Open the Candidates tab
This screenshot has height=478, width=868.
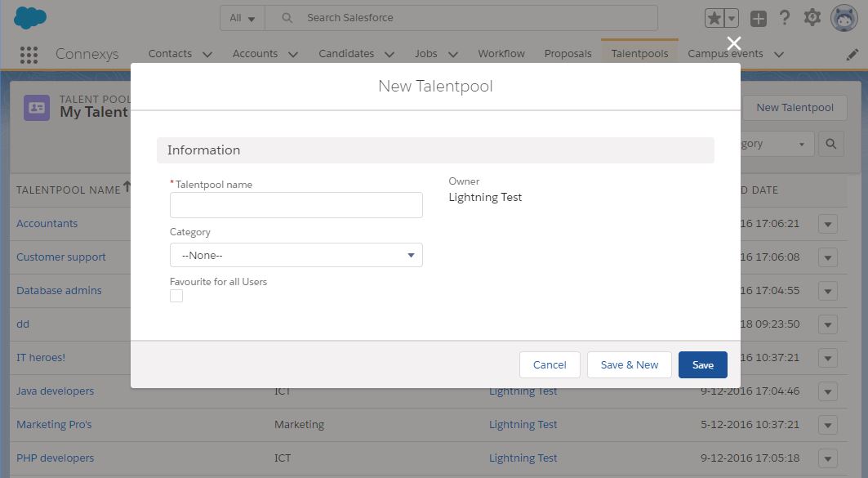click(x=346, y=54)
